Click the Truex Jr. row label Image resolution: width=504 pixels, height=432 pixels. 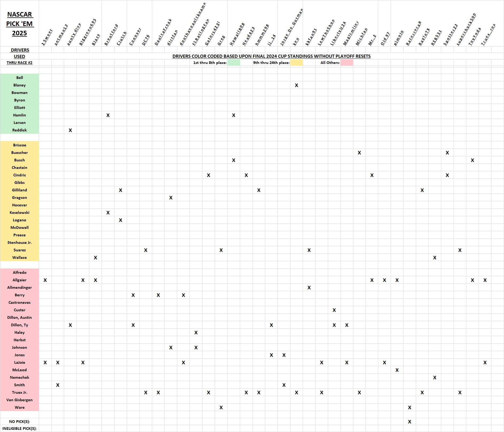click(x=20, y=392)
